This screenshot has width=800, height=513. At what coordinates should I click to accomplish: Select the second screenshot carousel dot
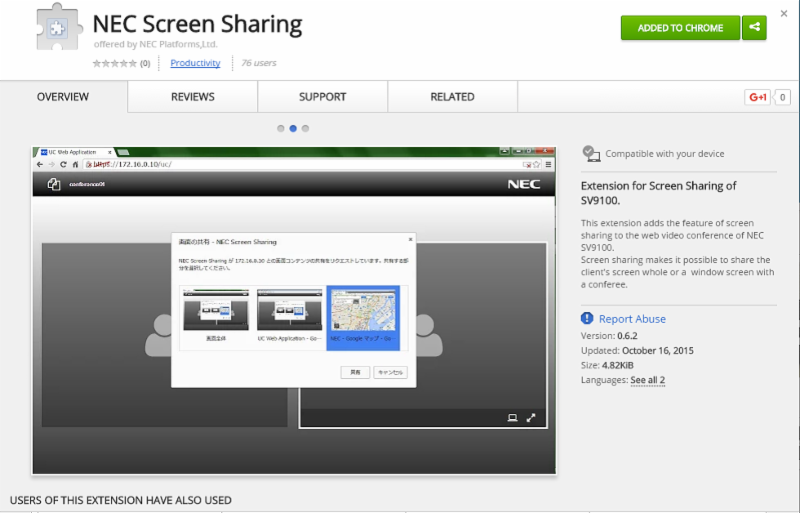coord(293,129)
